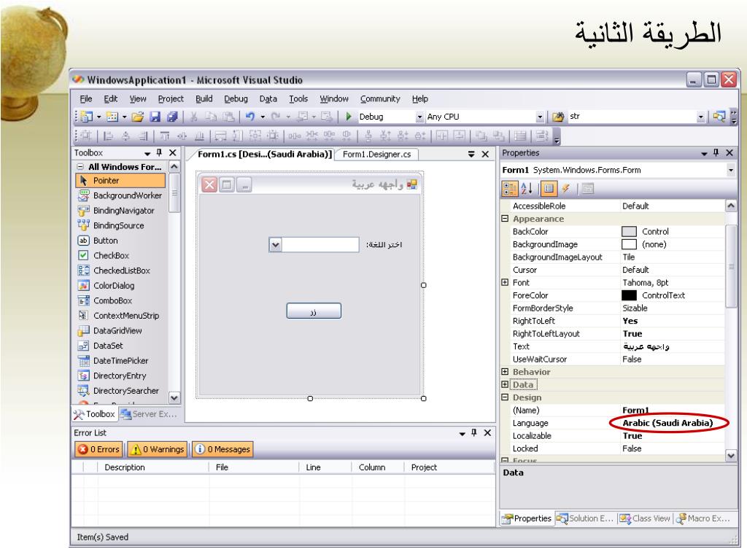Image resolution: width=747 pixels, height=560 pixels.
Task: Toggle auto-hide pin on Properties panel
Action: click(716, 152)
